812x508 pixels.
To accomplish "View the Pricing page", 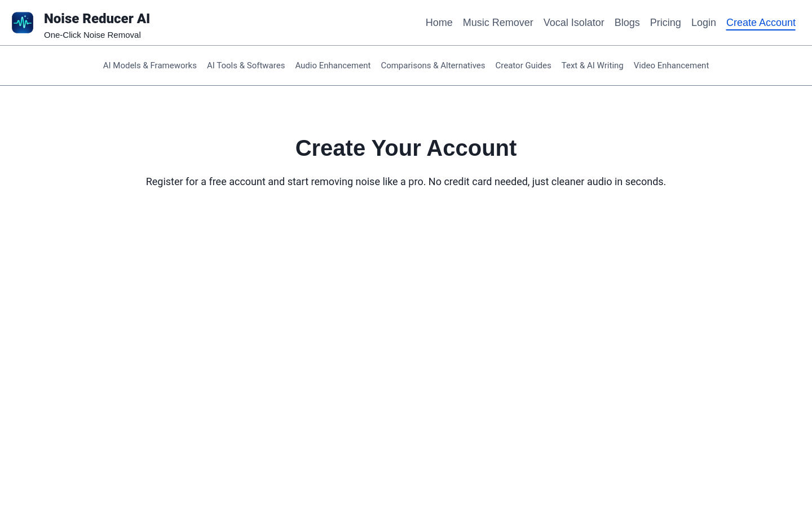I will click(x=665, y=23).
